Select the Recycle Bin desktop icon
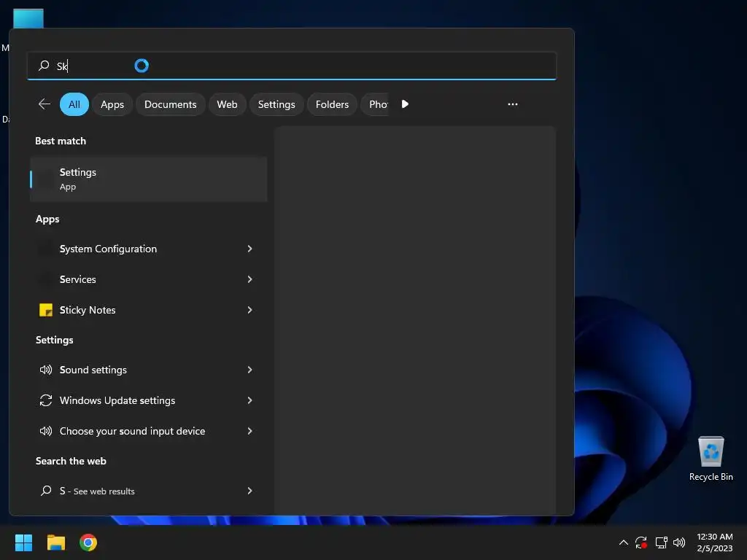747x560 pixels. click(x=711, y=459)
